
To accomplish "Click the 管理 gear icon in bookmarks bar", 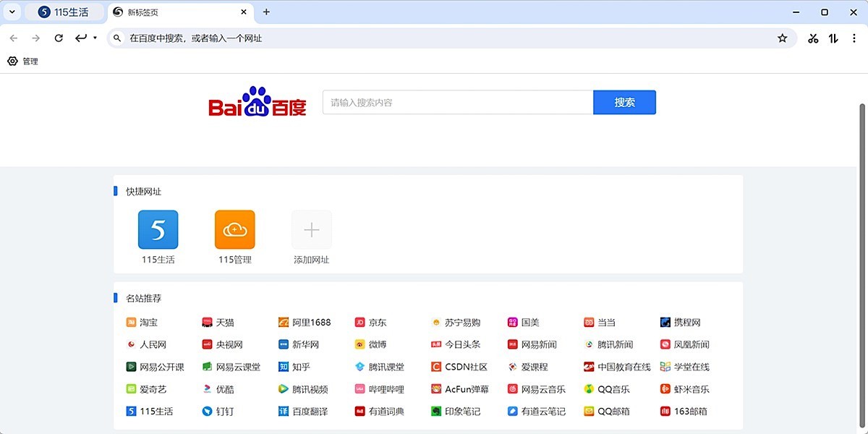I will coord(12,61).
